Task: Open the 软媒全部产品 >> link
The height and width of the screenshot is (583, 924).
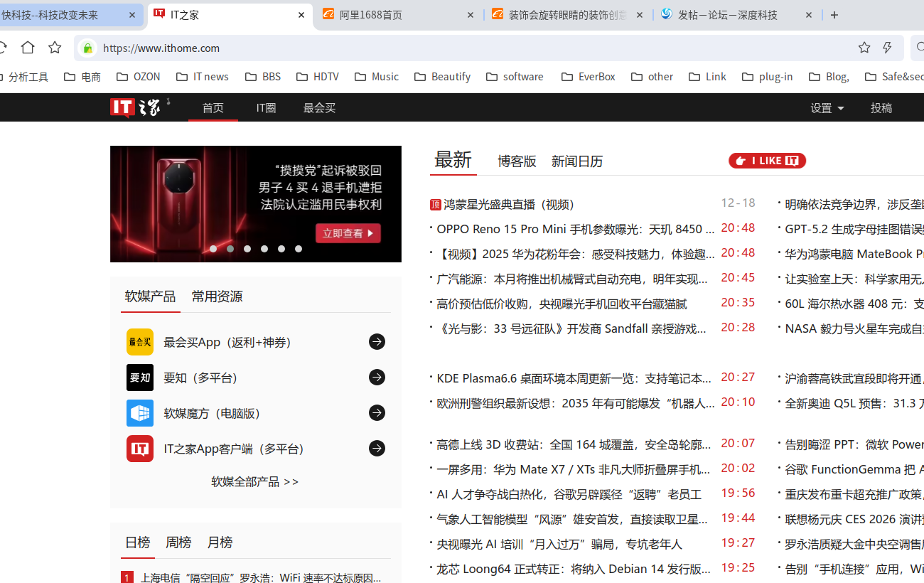Action: (255, 481)
